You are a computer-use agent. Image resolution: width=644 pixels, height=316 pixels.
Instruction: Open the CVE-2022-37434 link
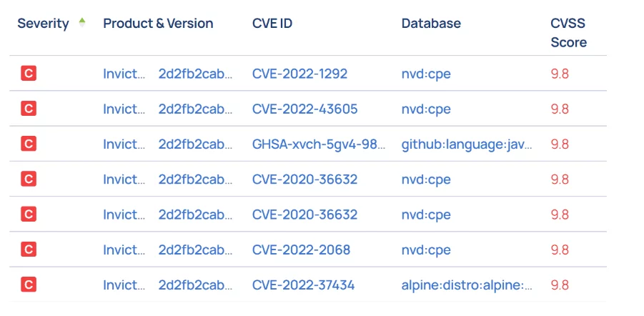click(304, 285)
